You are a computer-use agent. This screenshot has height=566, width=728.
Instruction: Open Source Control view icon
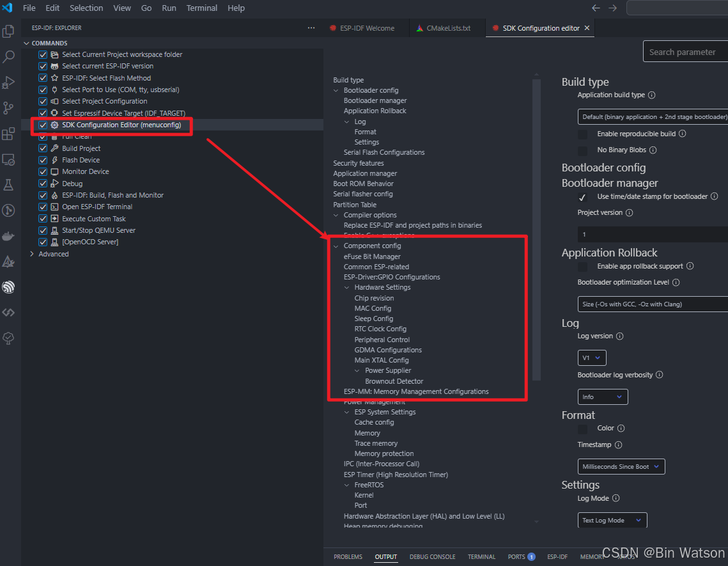[x=8, y=108]
